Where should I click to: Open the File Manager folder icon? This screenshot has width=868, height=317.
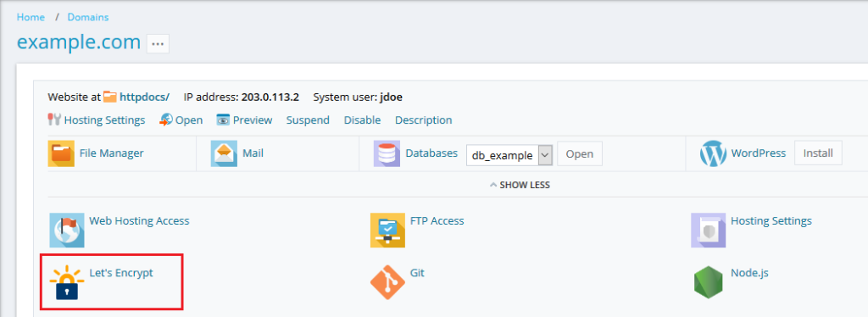click(x=61, y=153)
